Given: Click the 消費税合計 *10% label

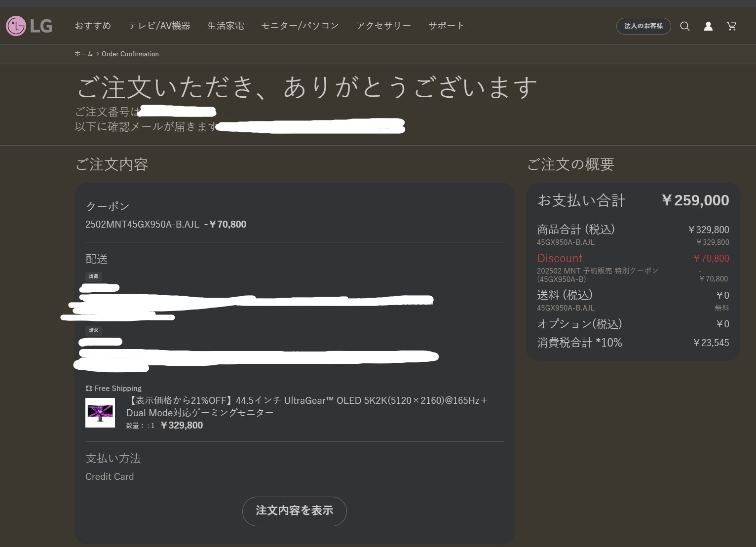Looking at the screenshot, I should click(579, 343).
